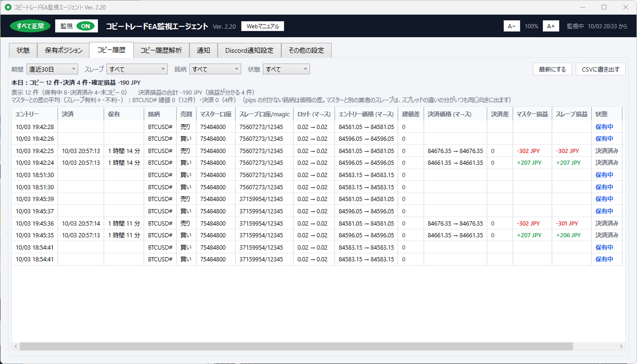Open the その他の設定 tab
637x364 pixels.
[x=306, y=50]
